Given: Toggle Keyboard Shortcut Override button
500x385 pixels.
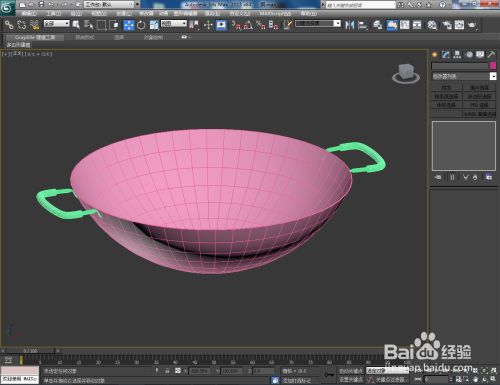Looking at the screenshot, I should pyautogui.click(x=221, y=25).
